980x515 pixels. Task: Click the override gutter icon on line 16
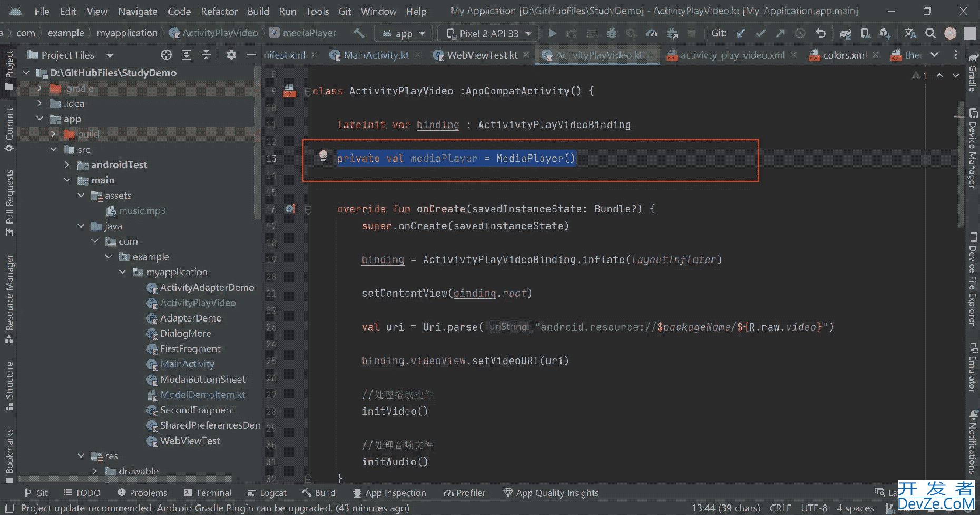[x=290, y=209]
